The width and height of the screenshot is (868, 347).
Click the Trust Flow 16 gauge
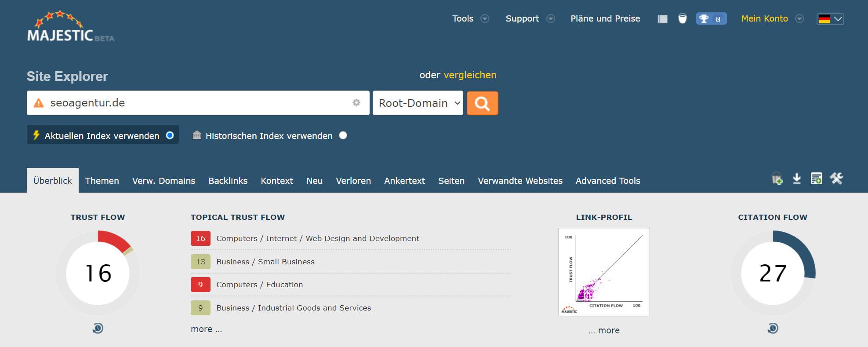[98, 273]
